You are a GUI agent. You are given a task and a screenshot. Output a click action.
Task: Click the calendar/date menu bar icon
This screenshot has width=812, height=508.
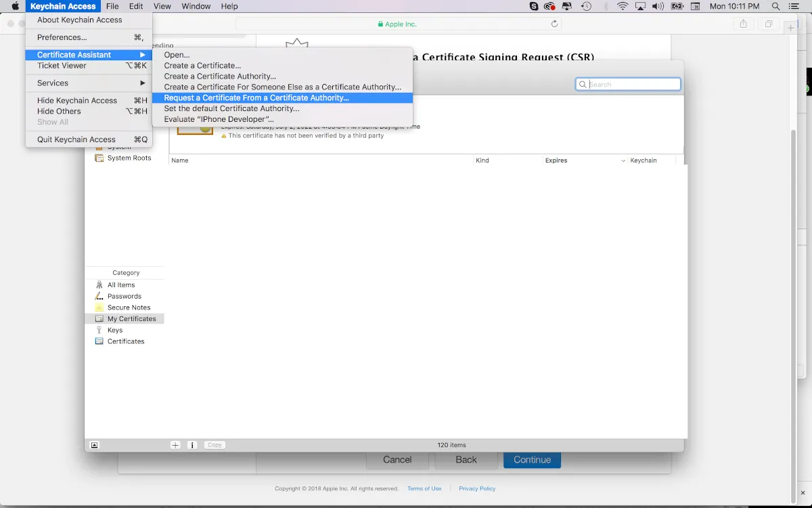(x=695, y=6)
